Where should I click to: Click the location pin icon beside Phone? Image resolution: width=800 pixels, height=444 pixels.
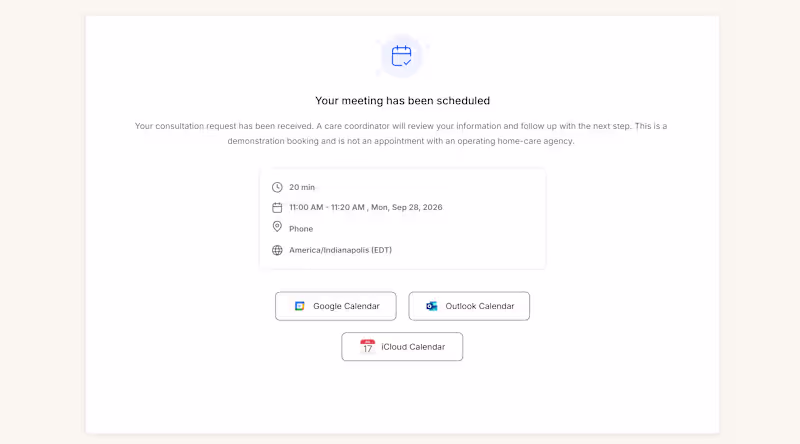pyautogui.click(x=277, y=227)
